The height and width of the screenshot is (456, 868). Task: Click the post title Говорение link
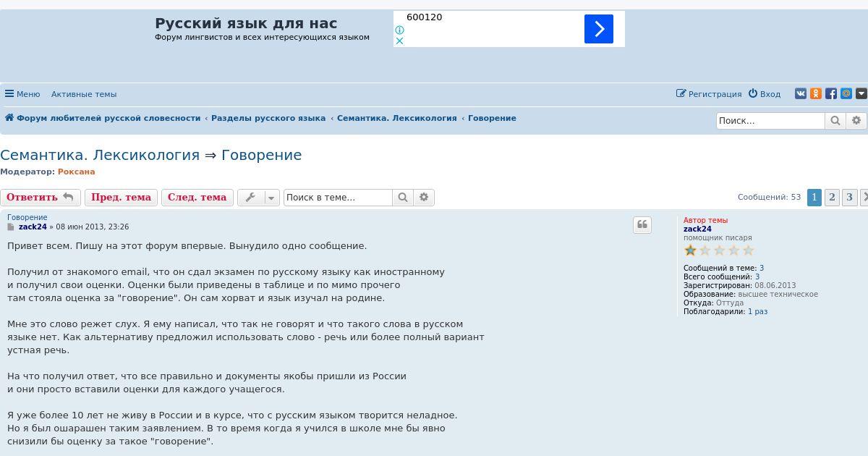(x=27, y=217)
